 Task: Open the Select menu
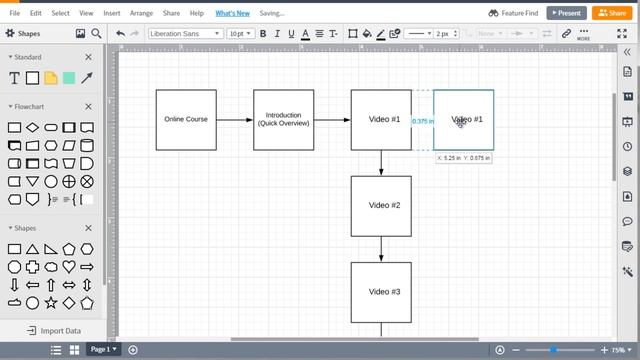pos(60,13)
